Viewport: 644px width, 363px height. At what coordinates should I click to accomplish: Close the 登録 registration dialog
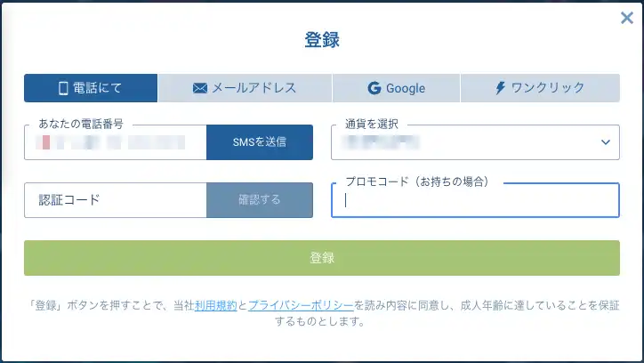coord(626,18)
